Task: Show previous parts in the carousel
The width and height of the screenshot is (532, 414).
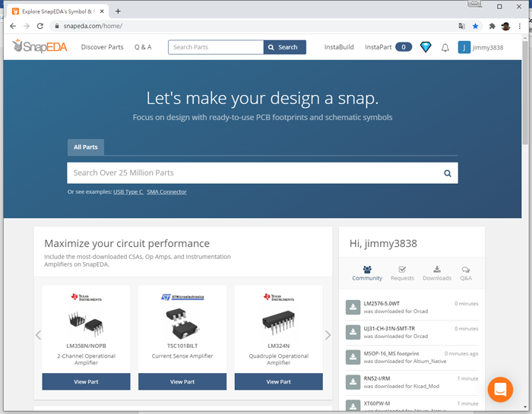Action: (38, 335)
